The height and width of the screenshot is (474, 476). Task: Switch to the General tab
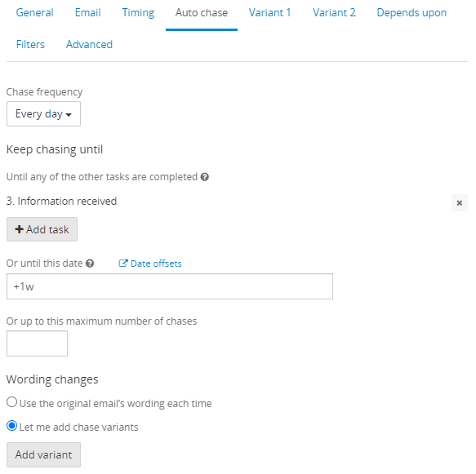pos(34,13)
